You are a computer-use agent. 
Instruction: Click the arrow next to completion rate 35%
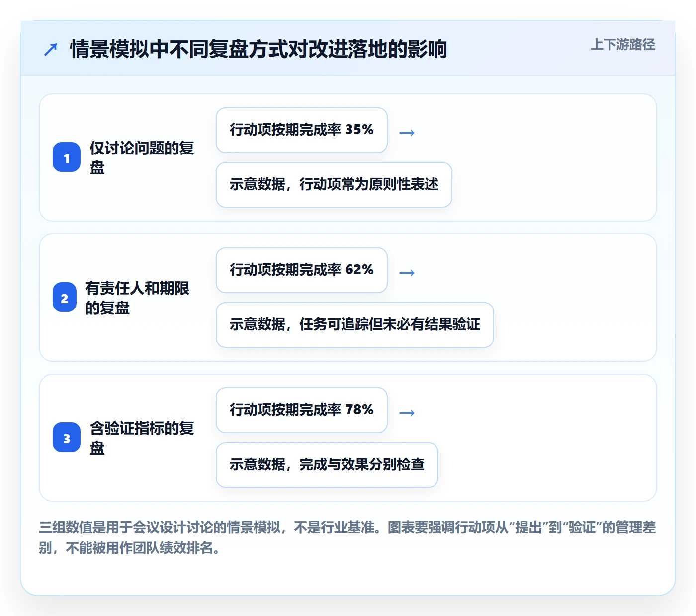407,133
